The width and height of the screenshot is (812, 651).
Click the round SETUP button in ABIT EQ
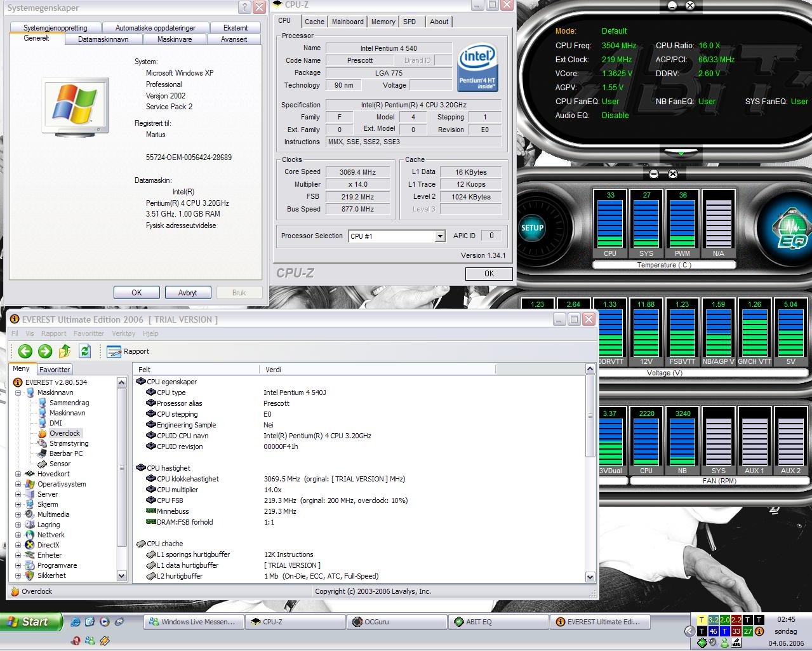pos(532,227)
